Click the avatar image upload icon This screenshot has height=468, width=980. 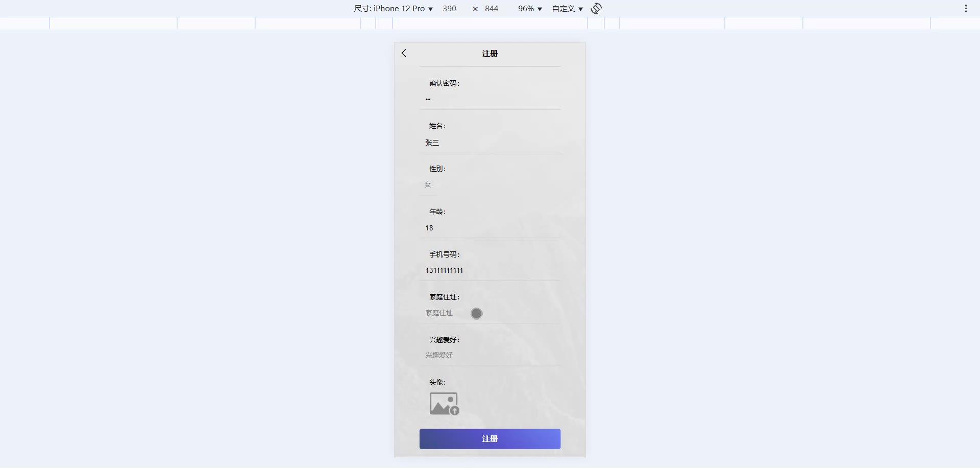[445, 404]
